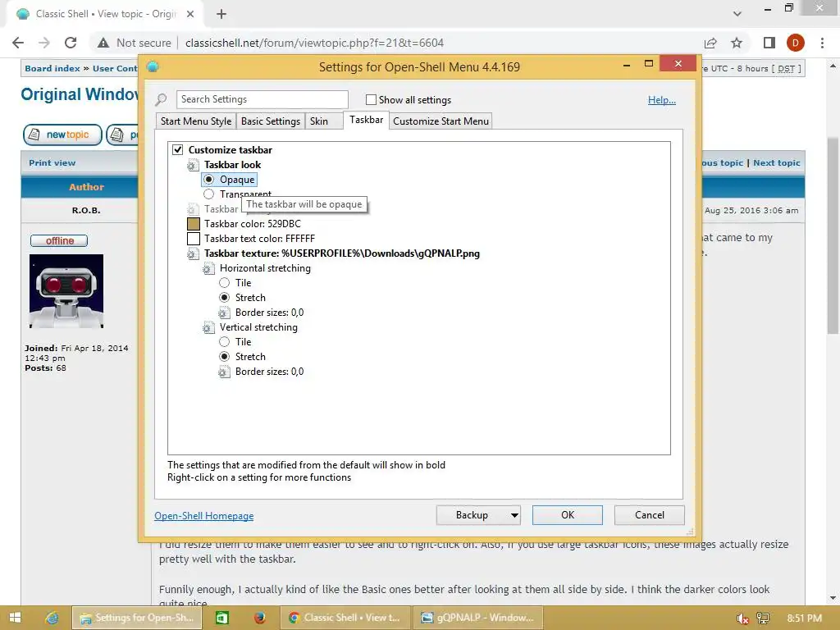Click muted volume icon in system tray

pyautogui.click(x=742, y=619)
